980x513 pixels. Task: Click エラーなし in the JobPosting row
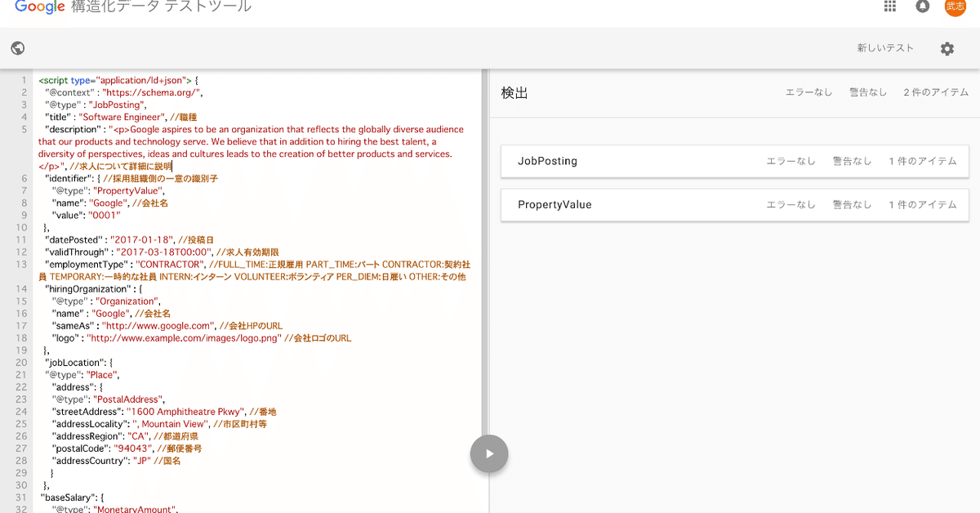click(x=791, y=161)
